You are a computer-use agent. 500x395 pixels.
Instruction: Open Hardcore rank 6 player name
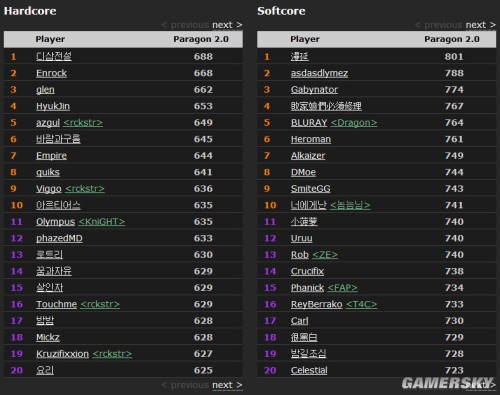(58, 139)
